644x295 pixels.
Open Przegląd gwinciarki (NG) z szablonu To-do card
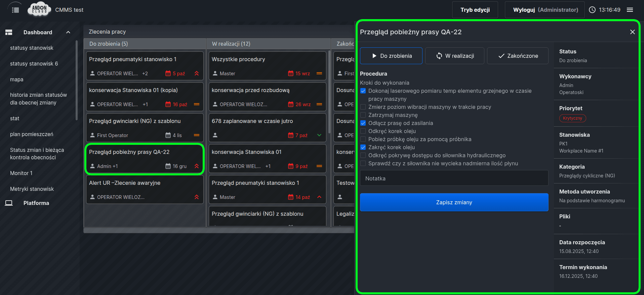click(145, 128)
